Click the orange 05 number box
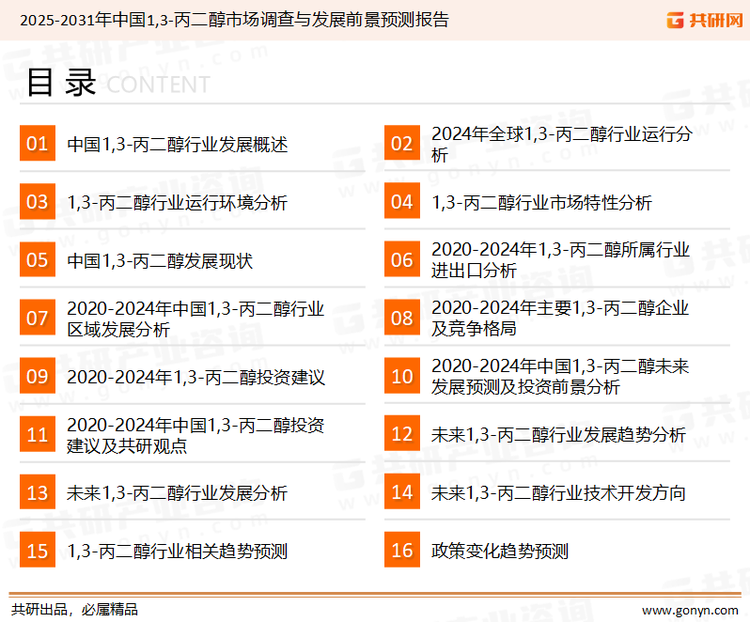The height and width of the screenshot is (622, 750). pos(37,260)
